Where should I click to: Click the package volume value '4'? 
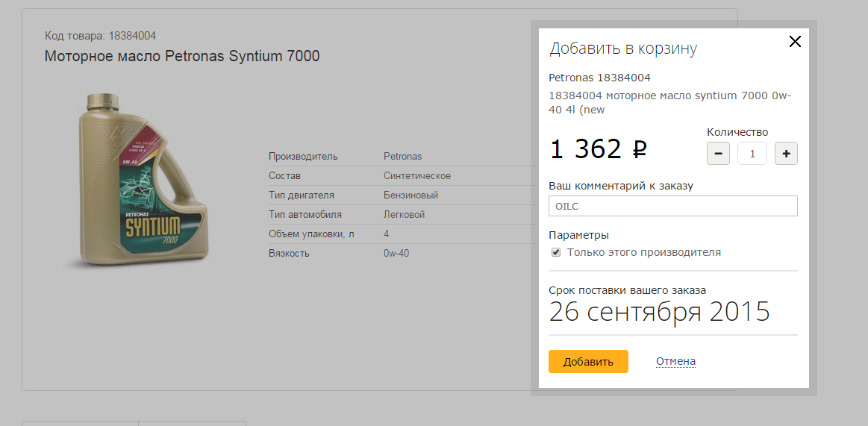(x=386, y=234)
